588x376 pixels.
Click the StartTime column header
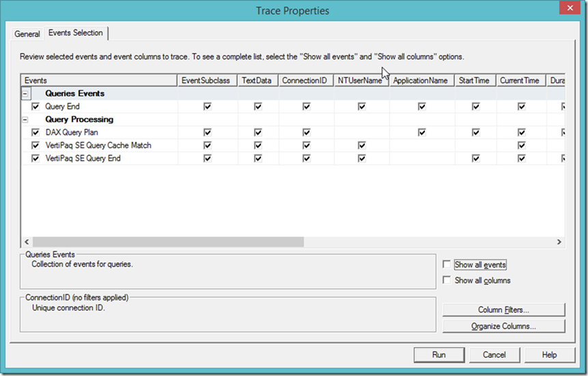pos(475,81)
